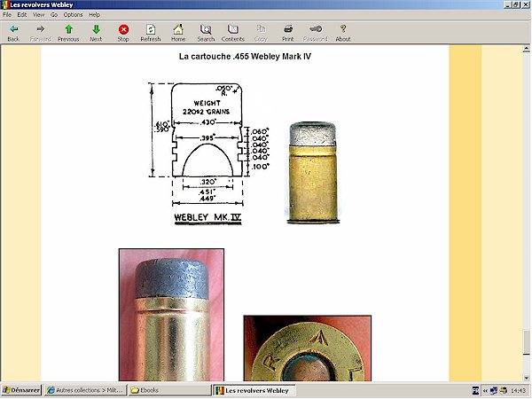
Task: Open the Help menu
Action: point(94,14)
